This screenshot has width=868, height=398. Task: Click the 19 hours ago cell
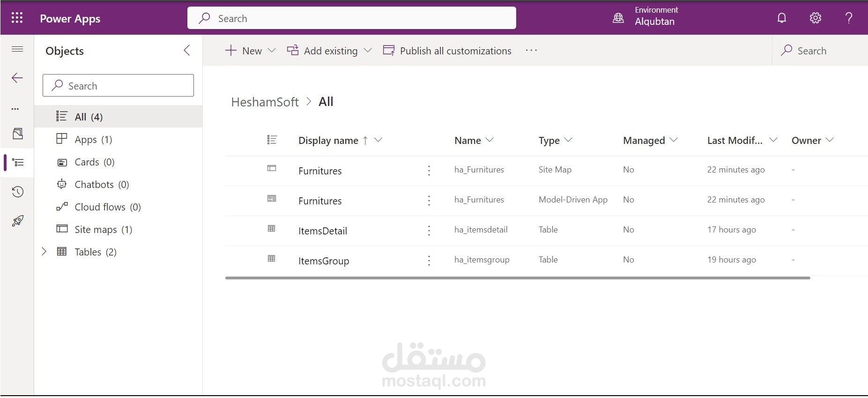(732, 260)
